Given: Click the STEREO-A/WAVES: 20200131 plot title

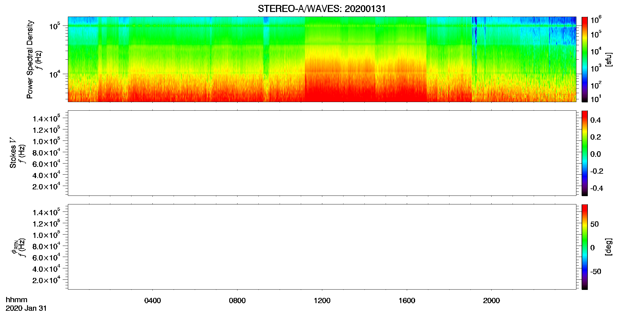Looking at the screenshot, I should pyautogui.click(x=322, y=9).
